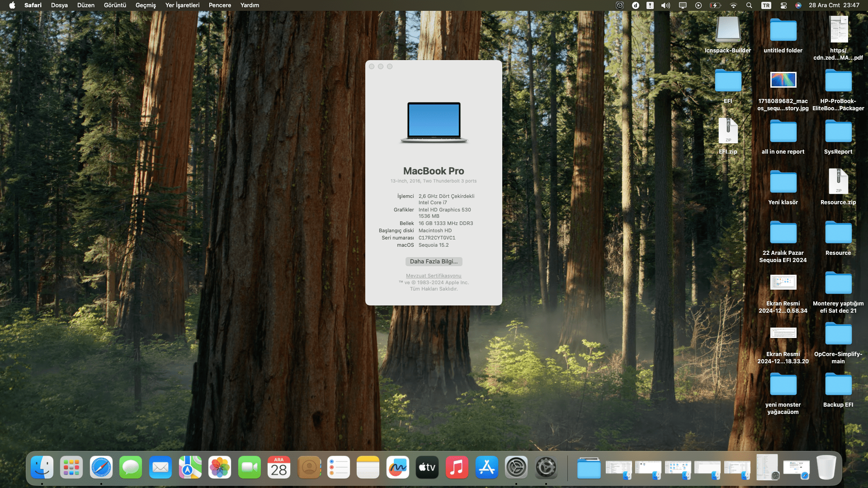Open the Mevzuat Sertifikasyonu link

point(434,276)
